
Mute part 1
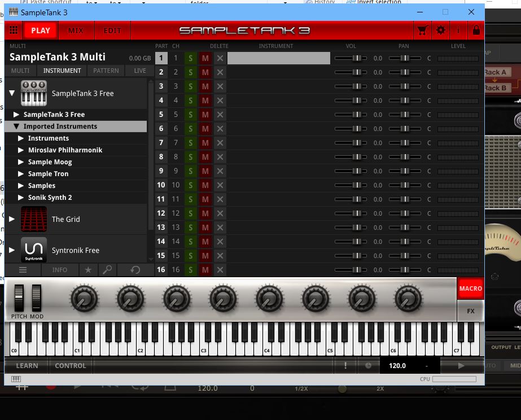pyautogui.click(x=205, y=59)
